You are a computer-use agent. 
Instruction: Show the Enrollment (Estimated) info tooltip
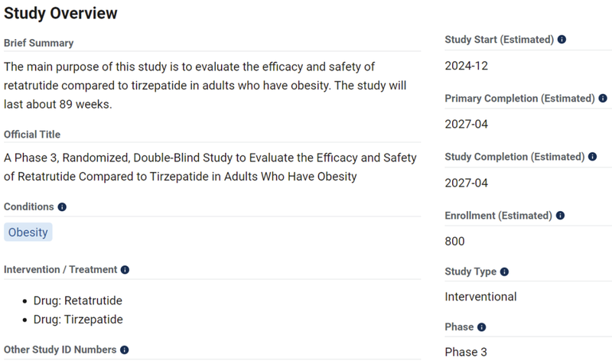[x=560, y=216]
